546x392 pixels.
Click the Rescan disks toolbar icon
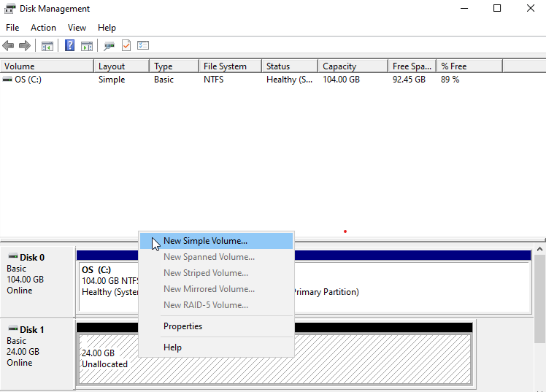[109, 46]
